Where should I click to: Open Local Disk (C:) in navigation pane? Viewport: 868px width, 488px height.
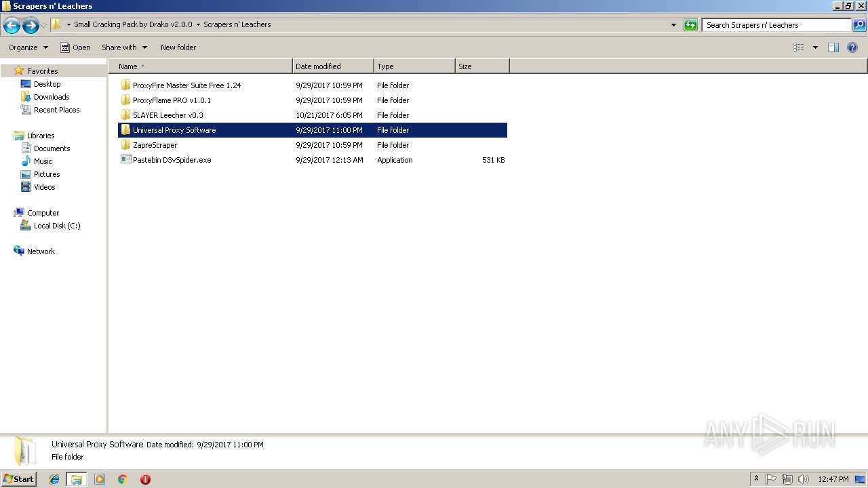pyautogui.click(x=57, y=226)
